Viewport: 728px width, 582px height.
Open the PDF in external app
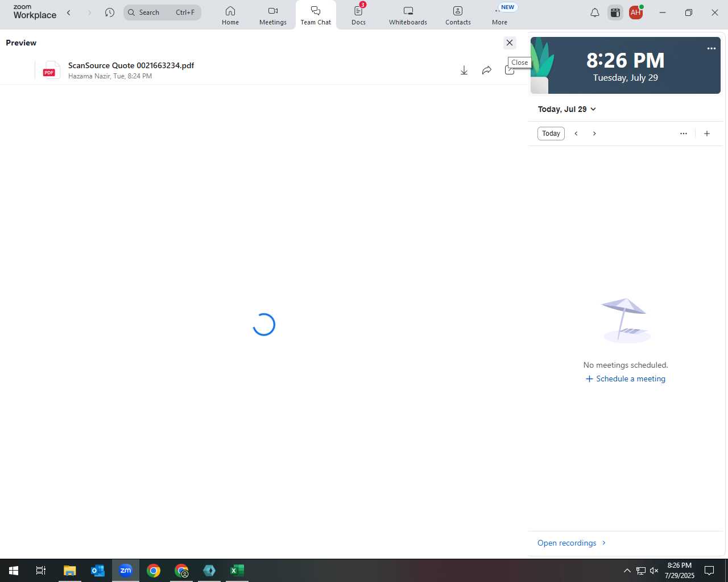pyautogui.click(x=510, y=70)
